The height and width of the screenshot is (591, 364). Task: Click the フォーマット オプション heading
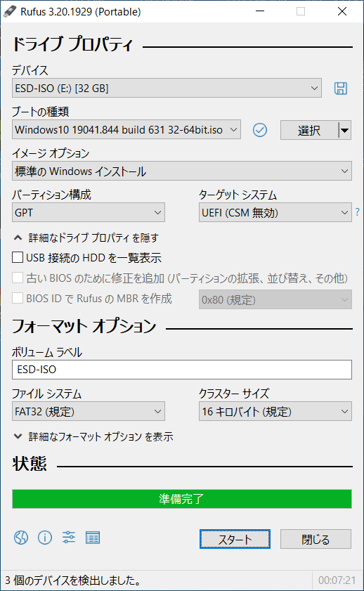pos(84,325)
